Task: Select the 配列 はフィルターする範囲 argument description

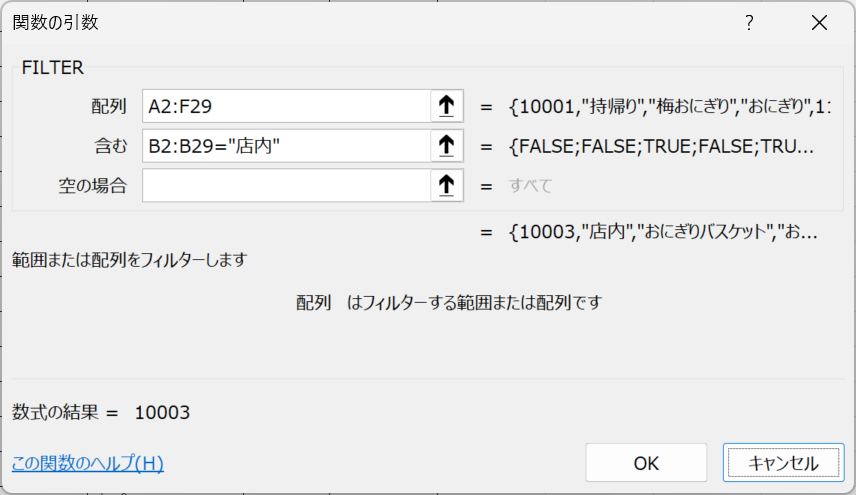Action: pyautogui.click(x=449, y=302)
